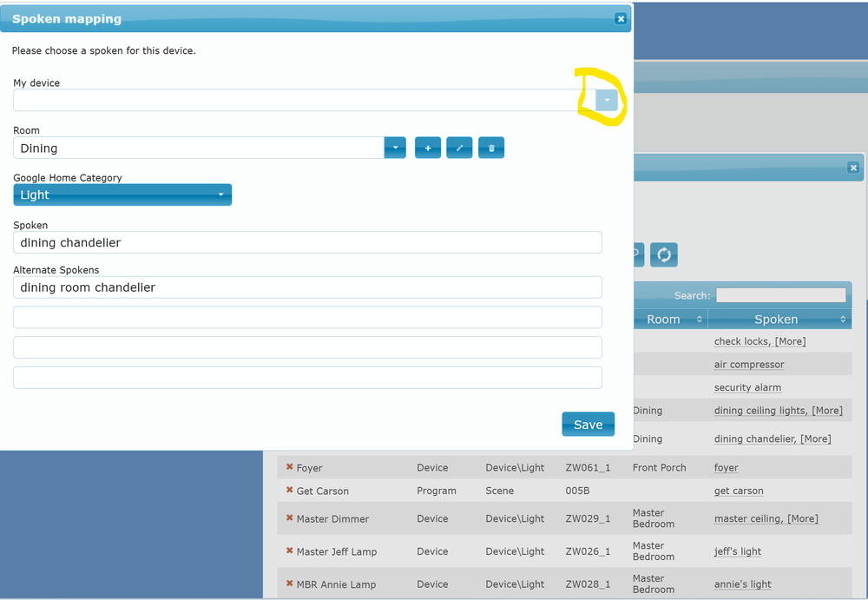
Task: Click the first Alternate Spokens field
Action: coord(307,287)
